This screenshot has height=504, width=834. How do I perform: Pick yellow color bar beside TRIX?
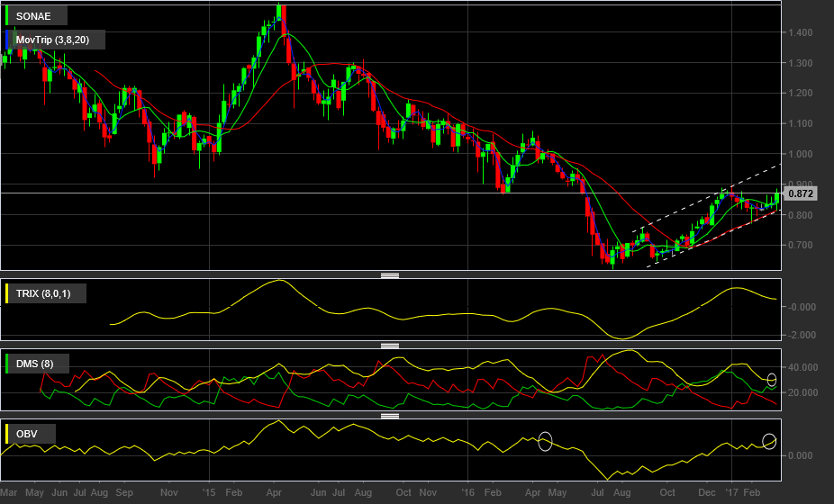pyautogui.click(x=6, y=293)
